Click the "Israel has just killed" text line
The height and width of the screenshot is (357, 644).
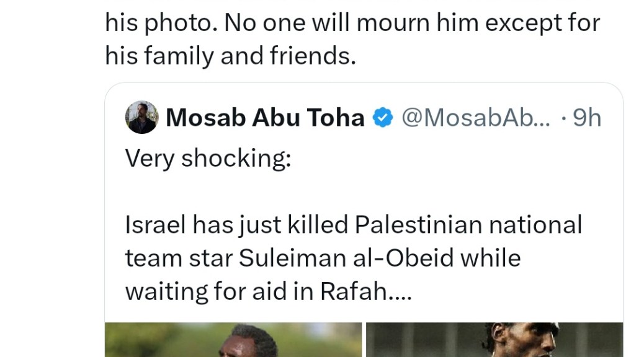point(236,224)
